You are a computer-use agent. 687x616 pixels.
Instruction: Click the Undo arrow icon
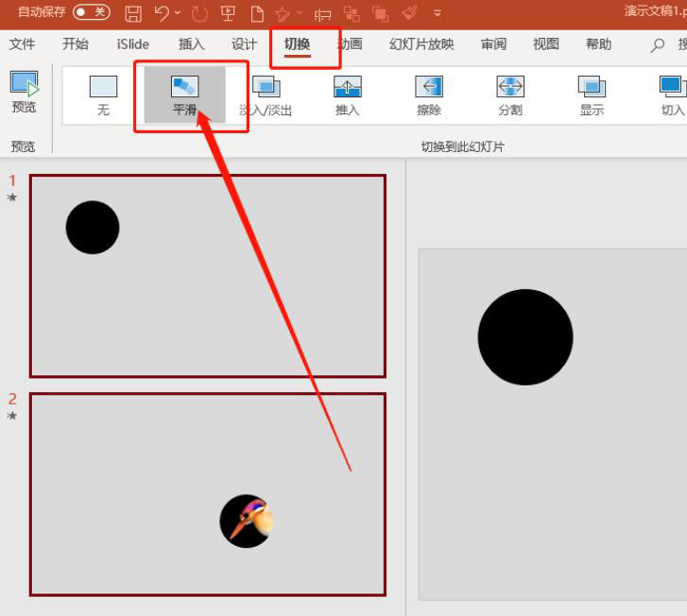coord(162,13)
